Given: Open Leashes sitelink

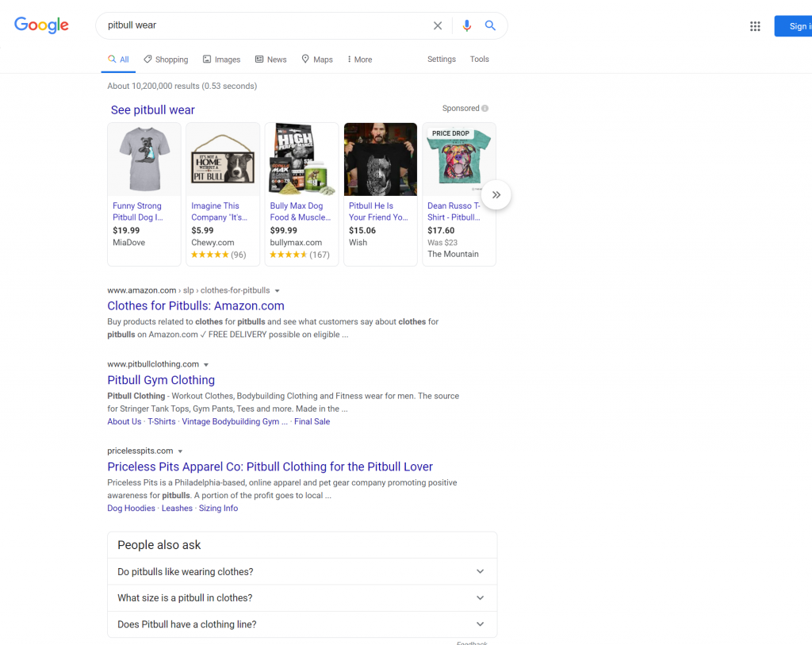Looking at the screenshot, I should [177, 509].
